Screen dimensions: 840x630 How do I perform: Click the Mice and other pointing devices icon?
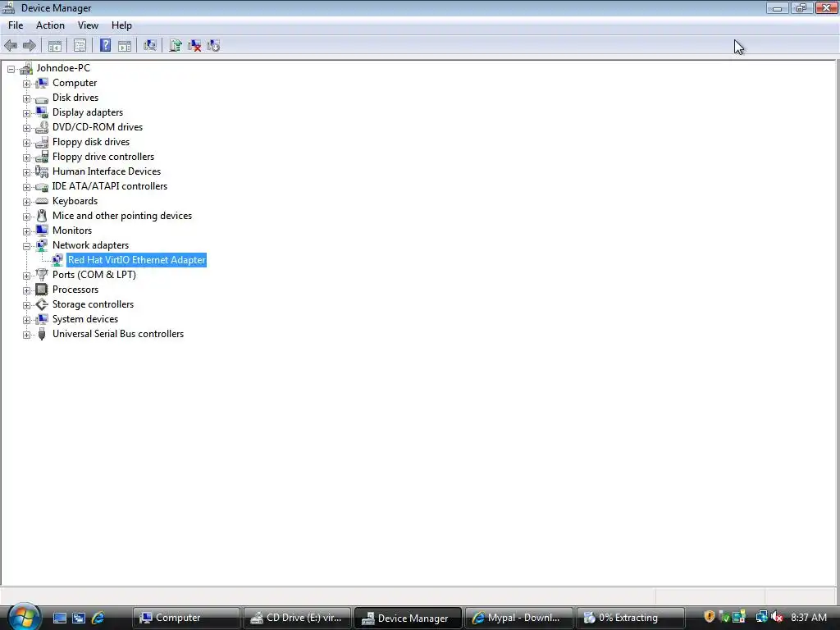42,216
